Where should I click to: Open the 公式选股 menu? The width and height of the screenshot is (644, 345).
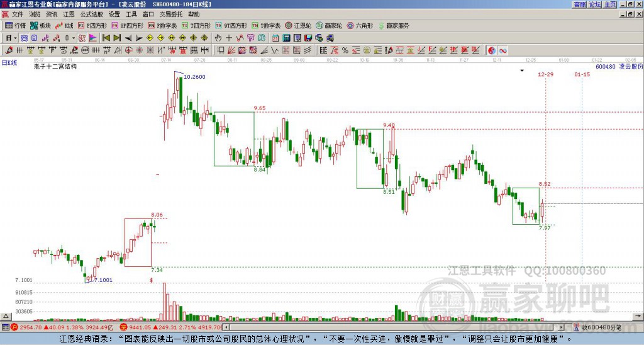coord(92,14)
